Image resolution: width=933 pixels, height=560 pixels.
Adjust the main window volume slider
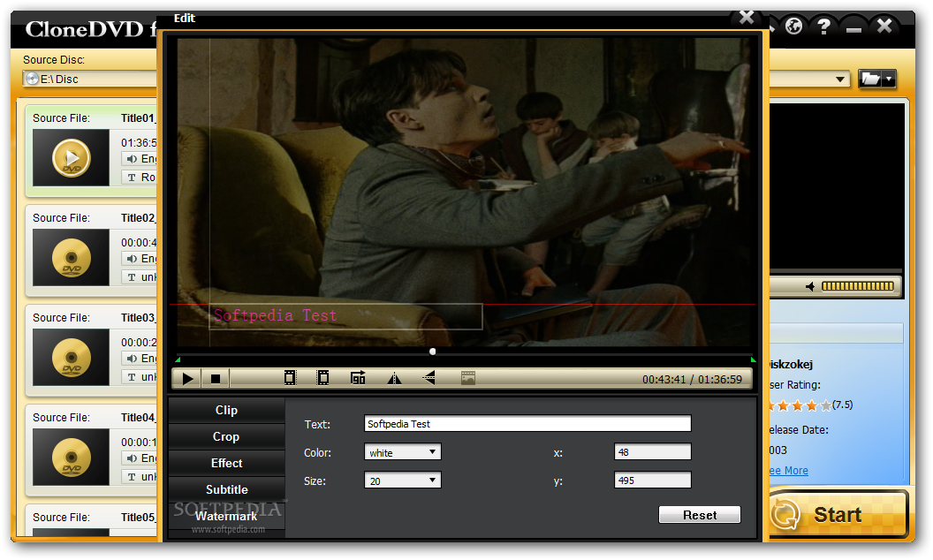[857, 286]
